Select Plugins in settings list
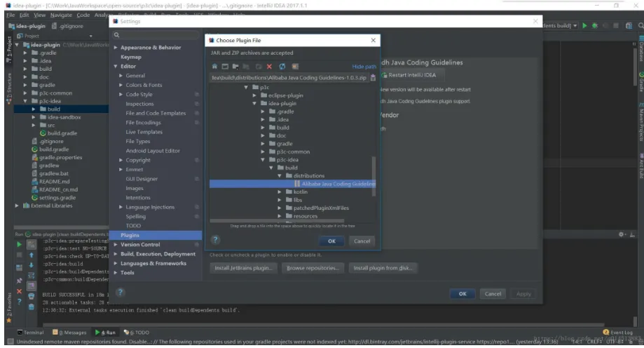This screenshot has height=348, width=644. [156, 235]
